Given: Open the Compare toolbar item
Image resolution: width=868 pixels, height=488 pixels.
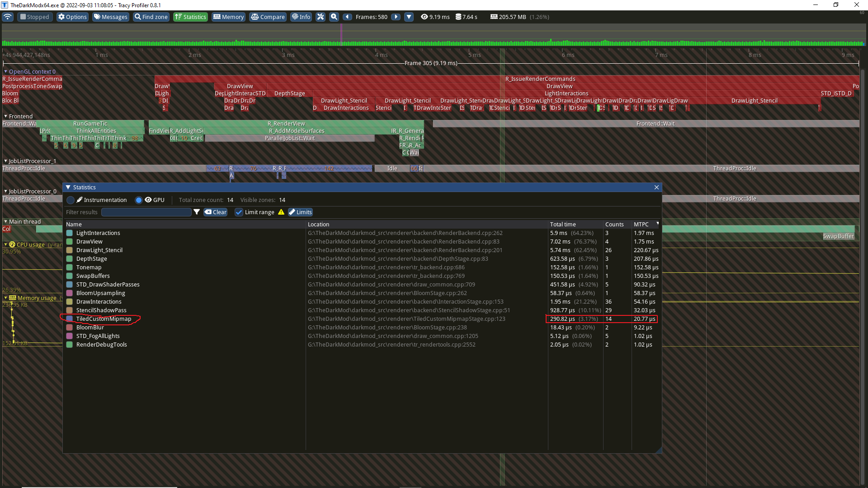Looking at the screenshot, I should tap(268, 17).
